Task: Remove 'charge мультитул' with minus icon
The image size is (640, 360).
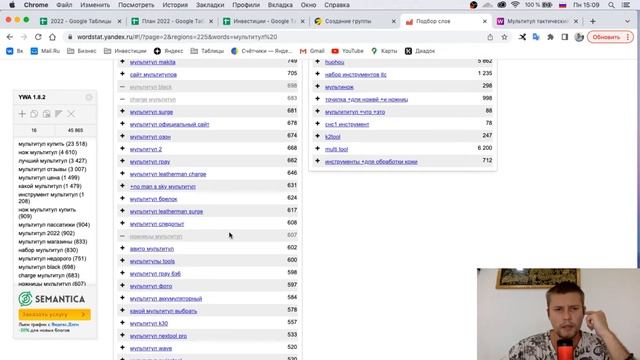Action: 122,99
